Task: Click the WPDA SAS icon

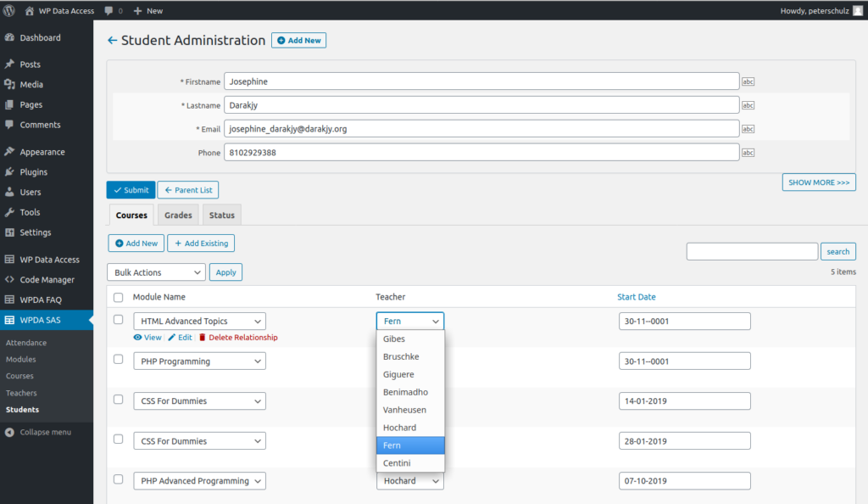Action: [9, 320]
